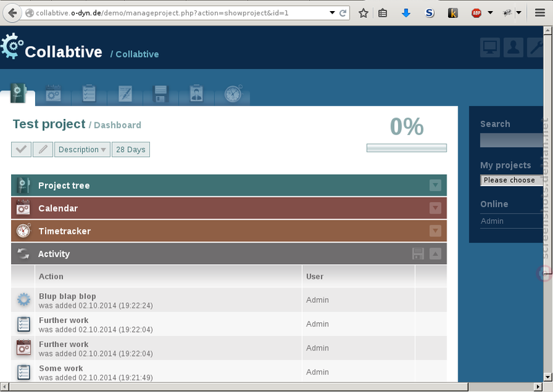Switch to the tasklists clipboard tab

pos(89,93)
